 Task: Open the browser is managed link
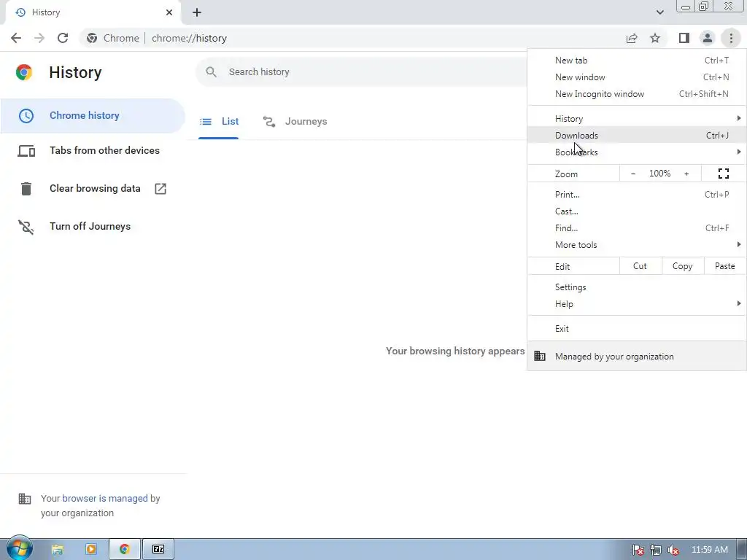click(x=105, y=499)
